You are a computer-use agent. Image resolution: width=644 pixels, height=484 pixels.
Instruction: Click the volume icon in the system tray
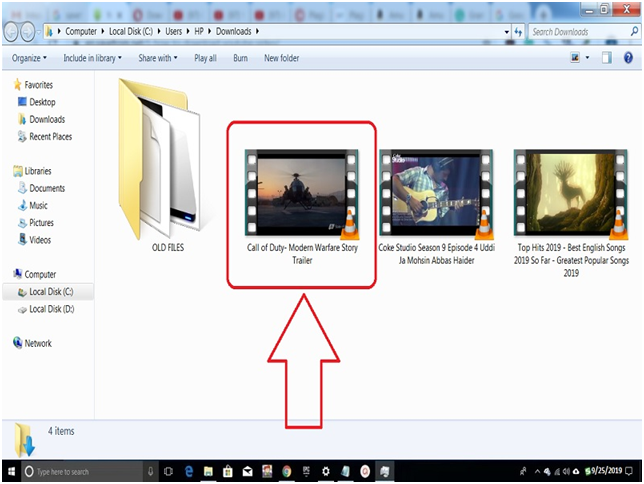(x=566, y=472)
